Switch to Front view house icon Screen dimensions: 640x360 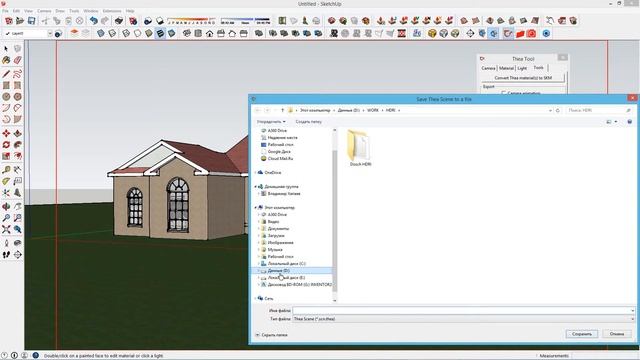209,33
